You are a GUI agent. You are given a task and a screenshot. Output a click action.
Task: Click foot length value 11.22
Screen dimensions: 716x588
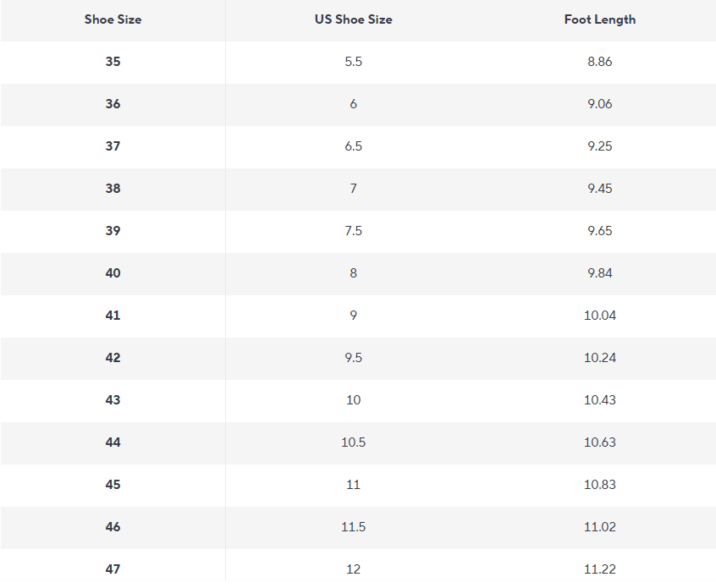[599, 569]
